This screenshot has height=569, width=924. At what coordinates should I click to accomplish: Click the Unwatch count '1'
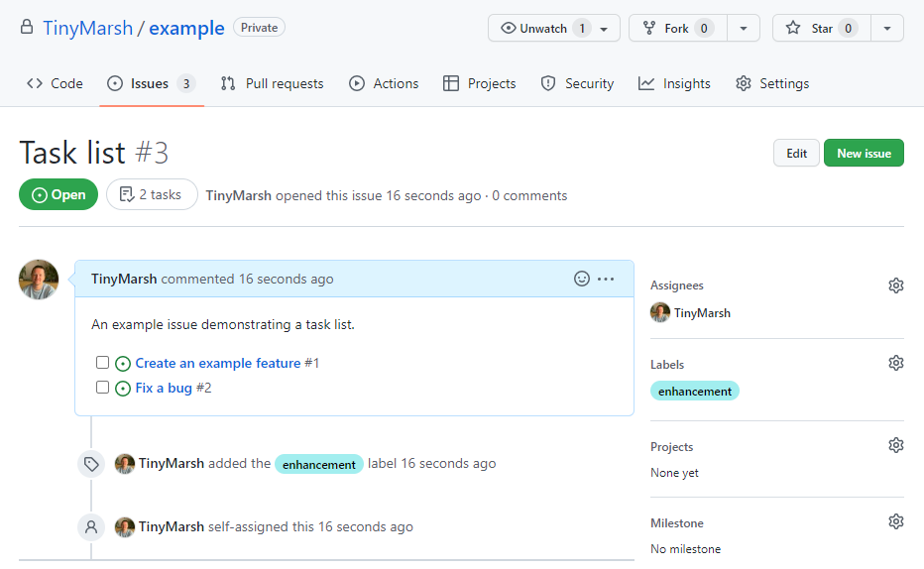tap(582, 29)
